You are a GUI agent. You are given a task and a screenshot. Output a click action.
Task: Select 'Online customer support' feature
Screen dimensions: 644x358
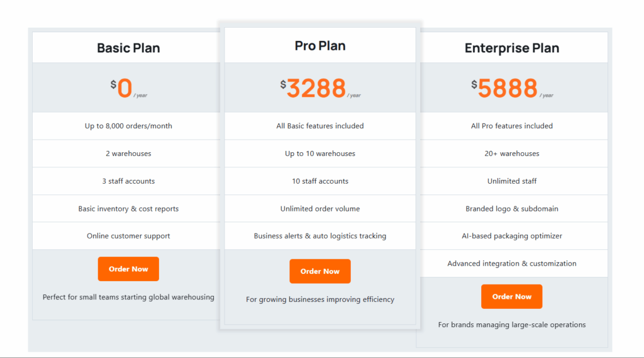coord(128,236)
